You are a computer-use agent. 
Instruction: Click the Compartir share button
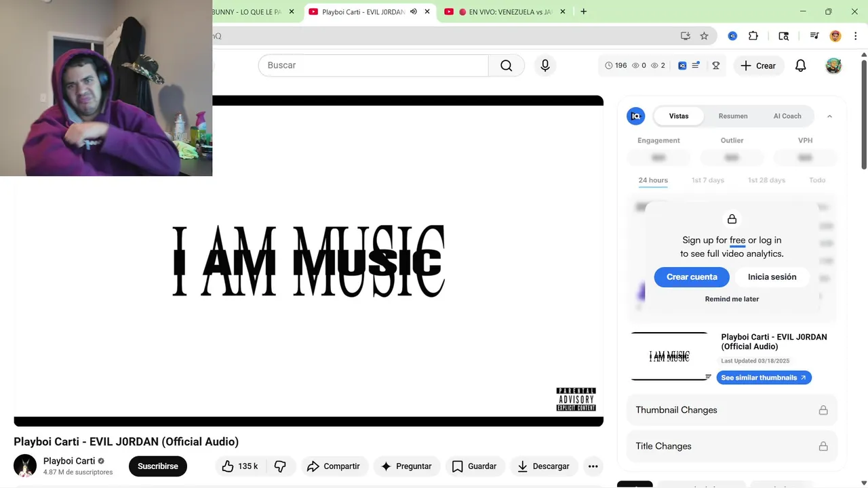pyautogui.click(x=334, y=466)
